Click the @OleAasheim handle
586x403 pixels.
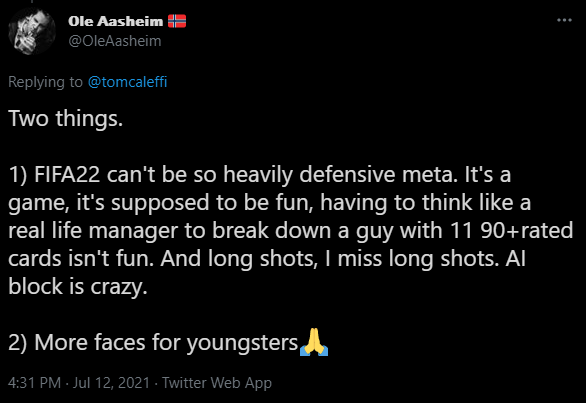115,41
